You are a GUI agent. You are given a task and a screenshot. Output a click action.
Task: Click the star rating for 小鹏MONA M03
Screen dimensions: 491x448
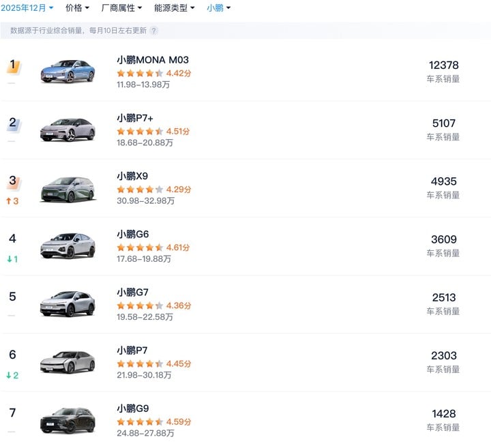pos(140,73)
